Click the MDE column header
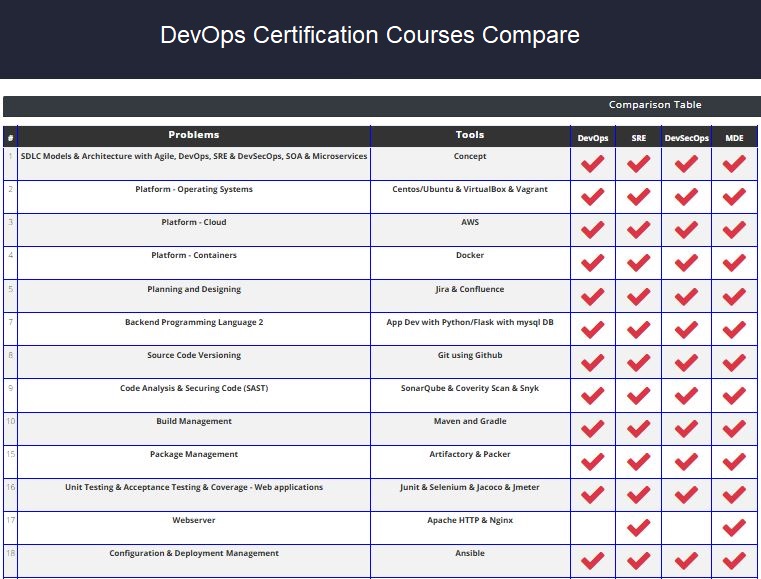761x579 pixels. 734,138
